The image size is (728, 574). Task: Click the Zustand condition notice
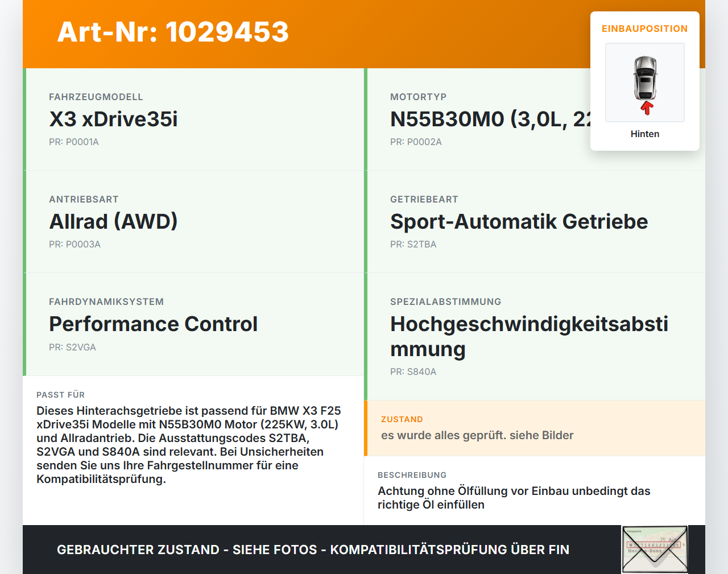coord(535,428)
